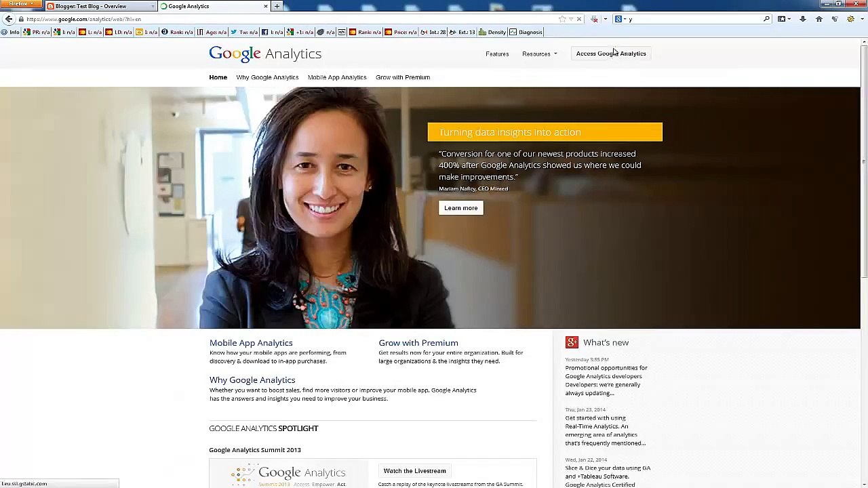Click the search magnifier icon in search box
Viewport: 868px width, 488px height.
(766, 19)
